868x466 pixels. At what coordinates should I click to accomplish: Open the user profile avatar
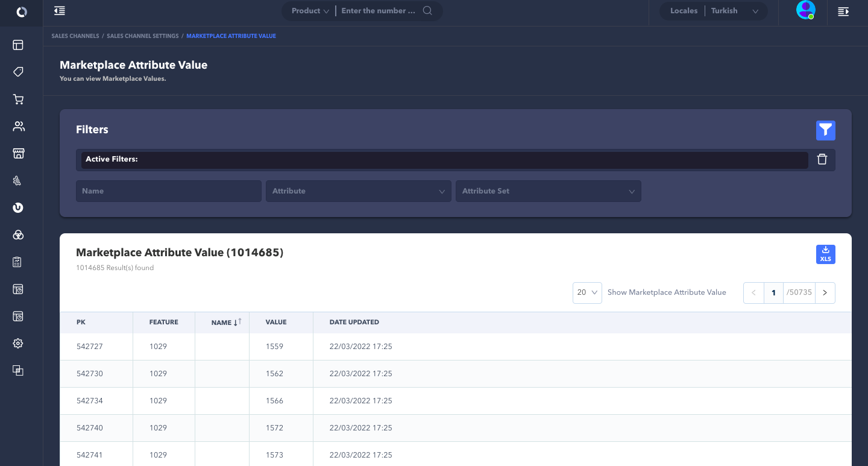pos(805,10)
